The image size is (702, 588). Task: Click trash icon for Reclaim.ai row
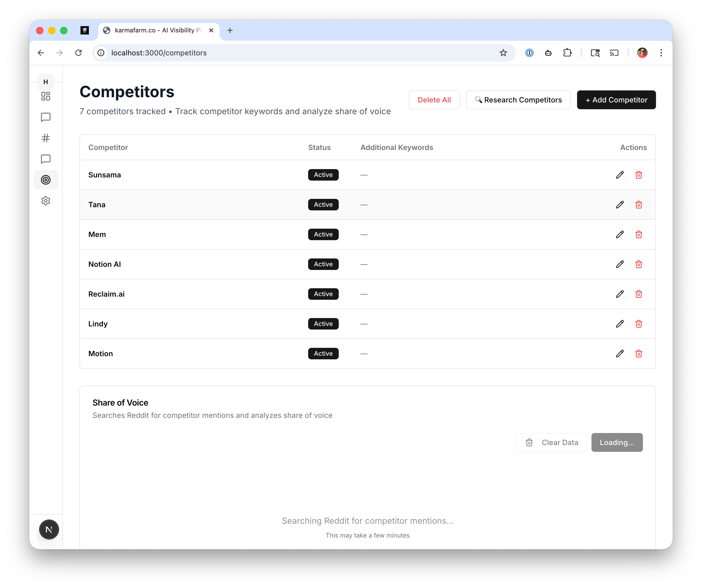(638, 294)
